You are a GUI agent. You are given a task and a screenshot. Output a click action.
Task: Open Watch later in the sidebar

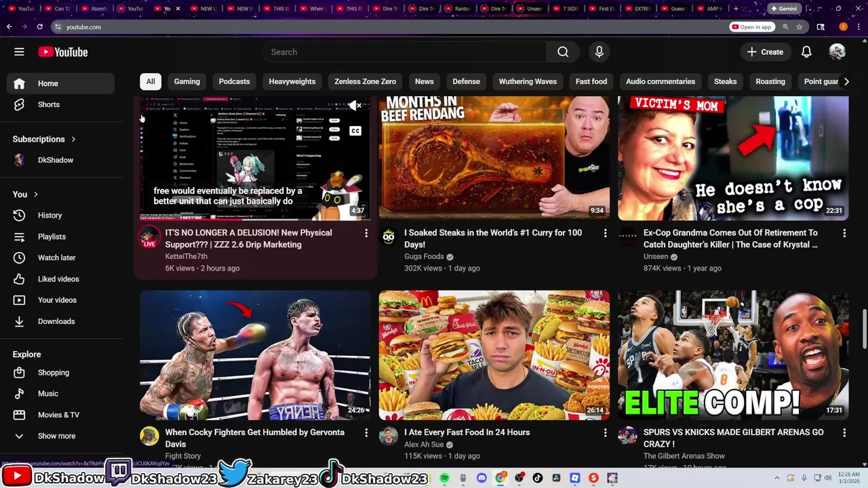62,258
